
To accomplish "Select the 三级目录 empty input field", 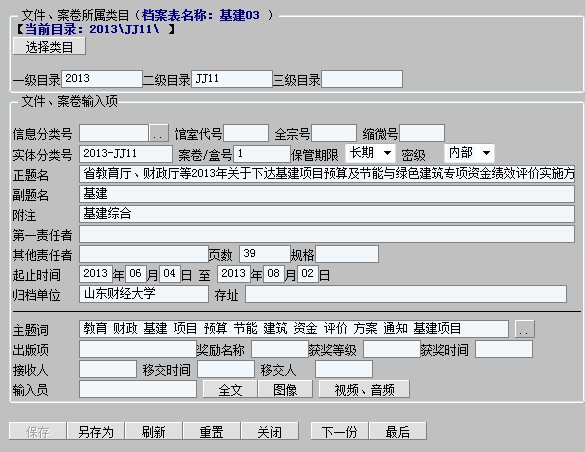I will coord(362,79).
